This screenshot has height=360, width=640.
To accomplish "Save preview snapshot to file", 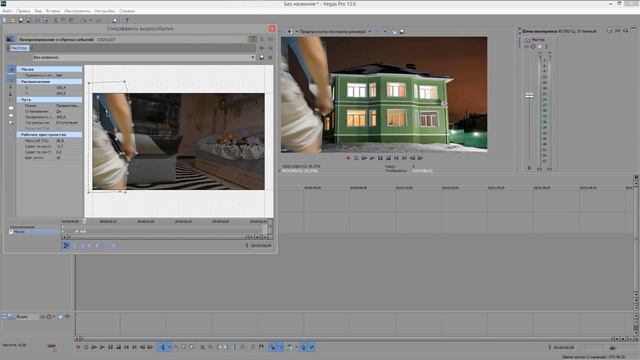I will [x=402, y=31].
